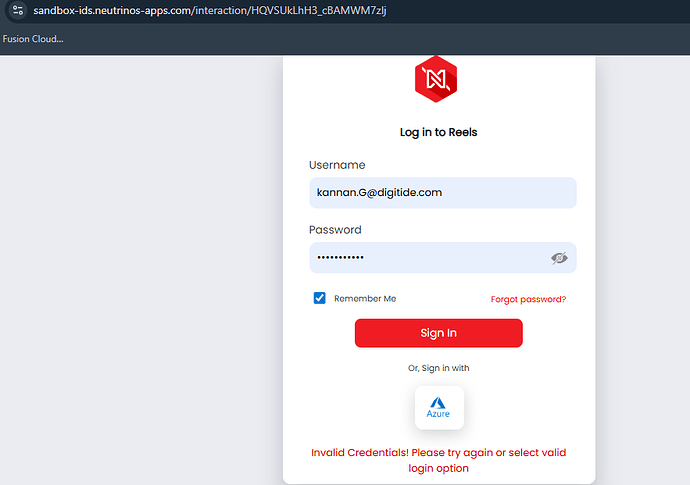The height and width of the screenshot is (485, 690).
Task: Open the Forgot password? link
Action: pyautogui.click(x=528, y=299)
